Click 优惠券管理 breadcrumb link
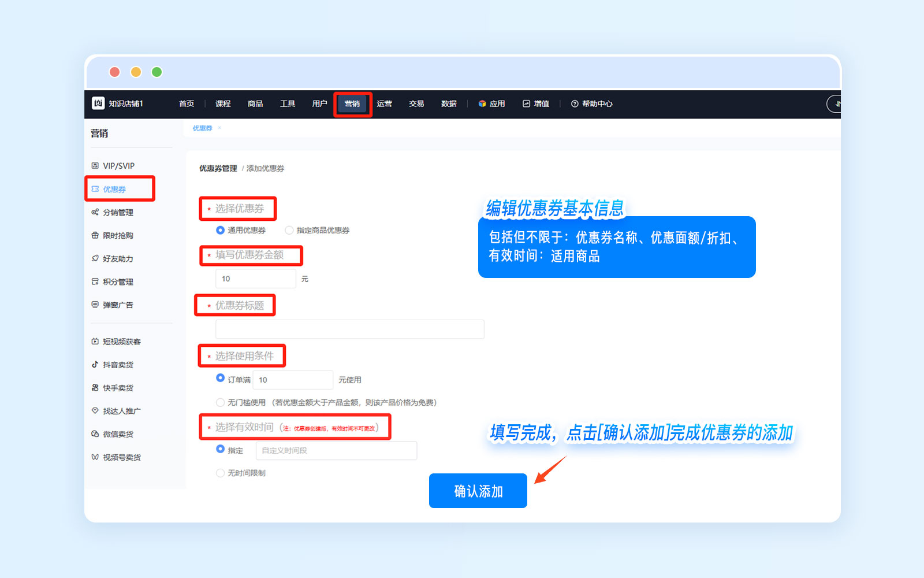The width and height of the screenshot is (924, 578). tap(218, 168)
